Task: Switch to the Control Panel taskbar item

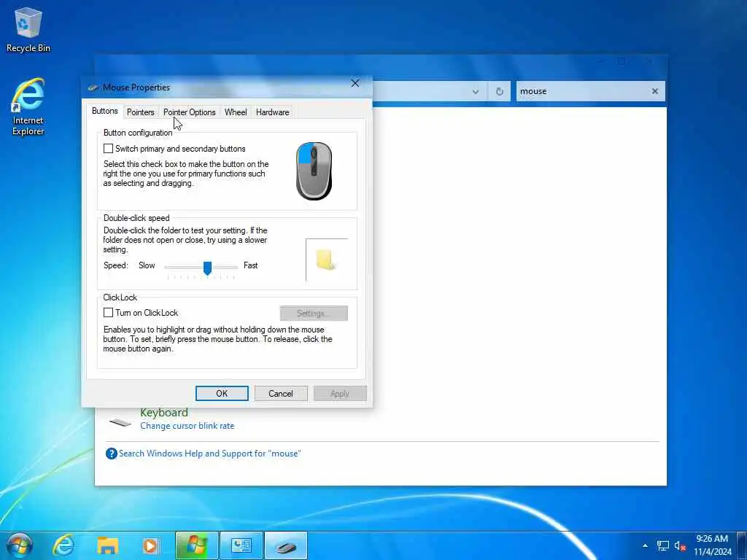Action: point(241,545)
